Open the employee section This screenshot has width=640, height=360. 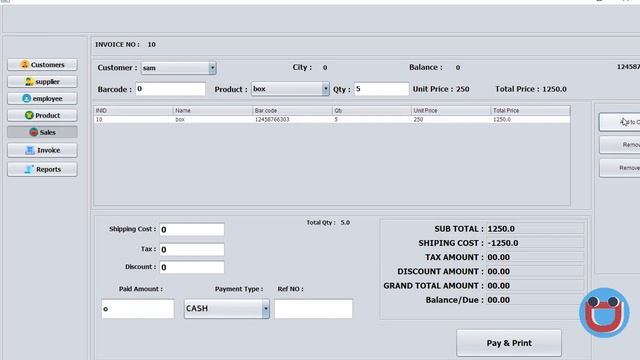pos(42,98)
